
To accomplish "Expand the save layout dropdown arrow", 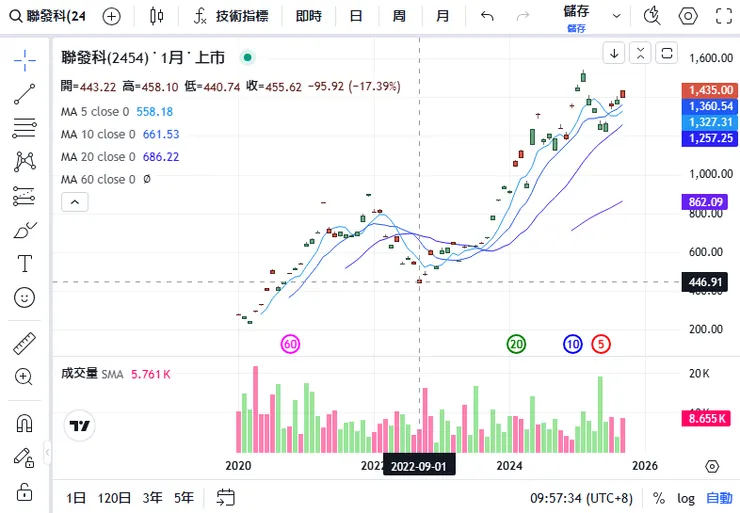I will pyautogui.click(x=616, y=17).
